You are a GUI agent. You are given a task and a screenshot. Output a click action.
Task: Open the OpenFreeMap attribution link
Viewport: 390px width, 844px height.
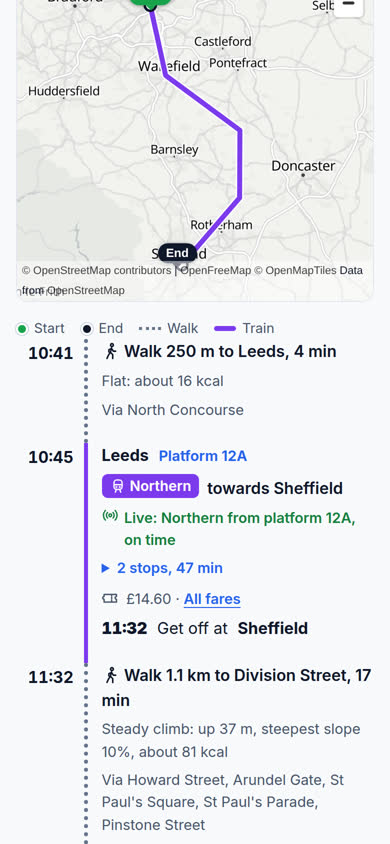pyautogui.click(x=215, y=270)
